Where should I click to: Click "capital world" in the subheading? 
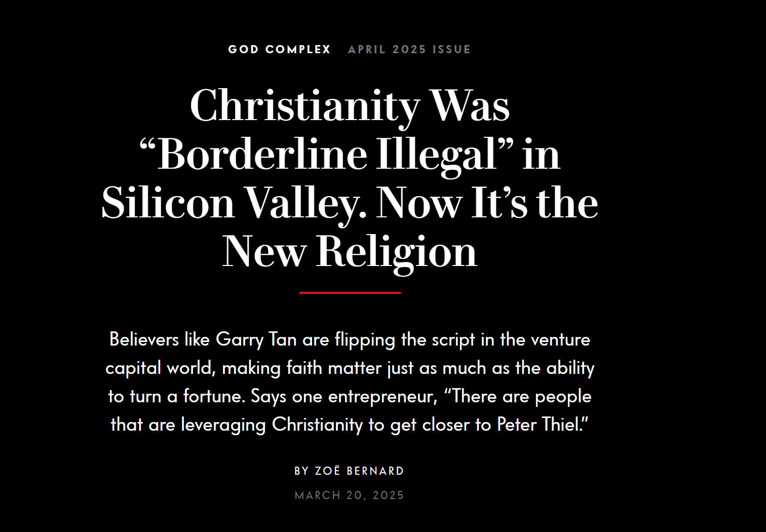click(x=159, y=367)
